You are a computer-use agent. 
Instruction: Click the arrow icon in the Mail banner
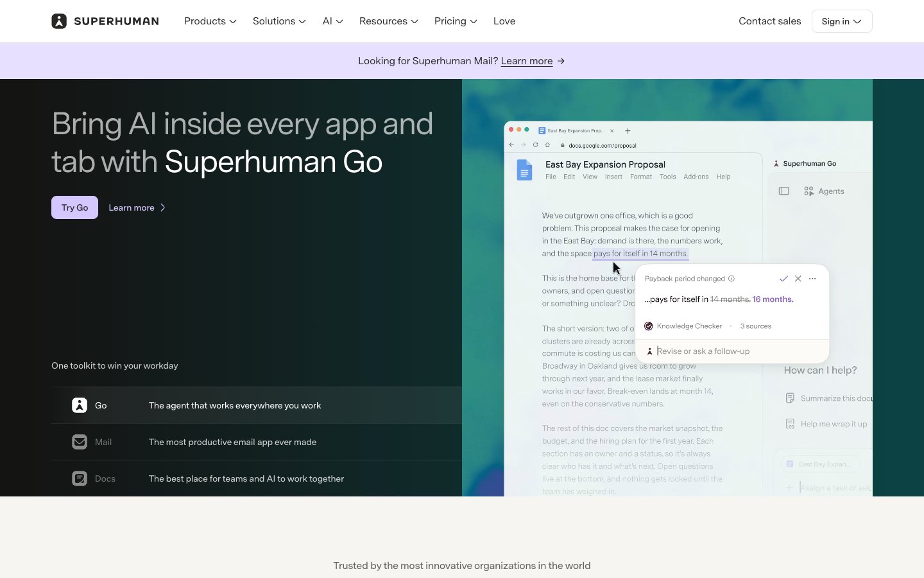pos(561,61)
